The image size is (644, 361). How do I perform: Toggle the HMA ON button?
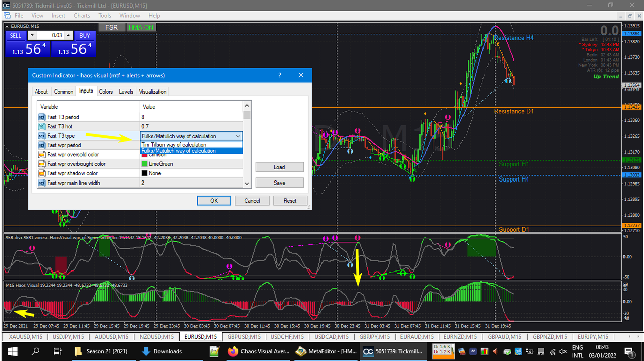click(141, 27)
